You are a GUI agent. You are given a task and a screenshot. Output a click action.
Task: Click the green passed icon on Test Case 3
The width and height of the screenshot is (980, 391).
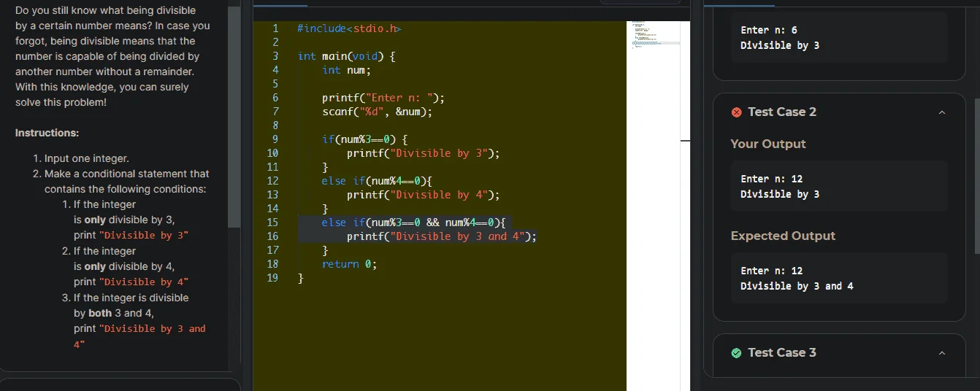(x=736, y=353)
